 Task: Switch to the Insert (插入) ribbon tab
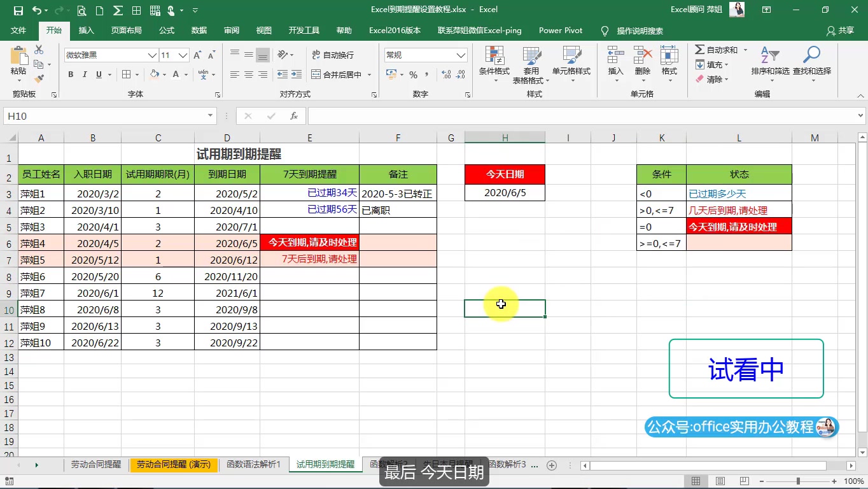(x=86, y=31)
